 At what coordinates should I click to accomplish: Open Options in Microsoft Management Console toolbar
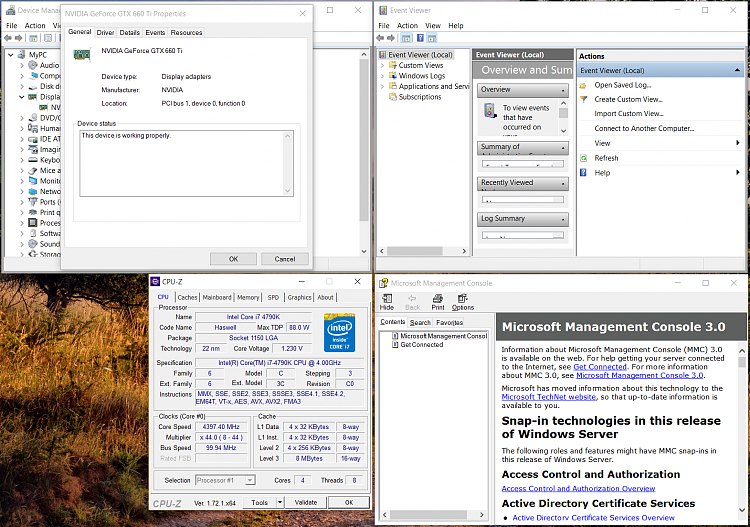tap(463, 302)
